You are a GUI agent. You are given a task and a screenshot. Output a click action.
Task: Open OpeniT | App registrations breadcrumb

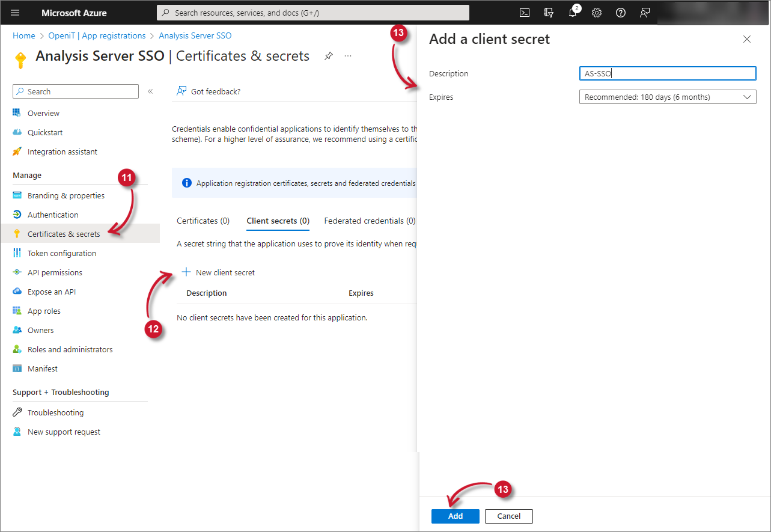point(97,35)
